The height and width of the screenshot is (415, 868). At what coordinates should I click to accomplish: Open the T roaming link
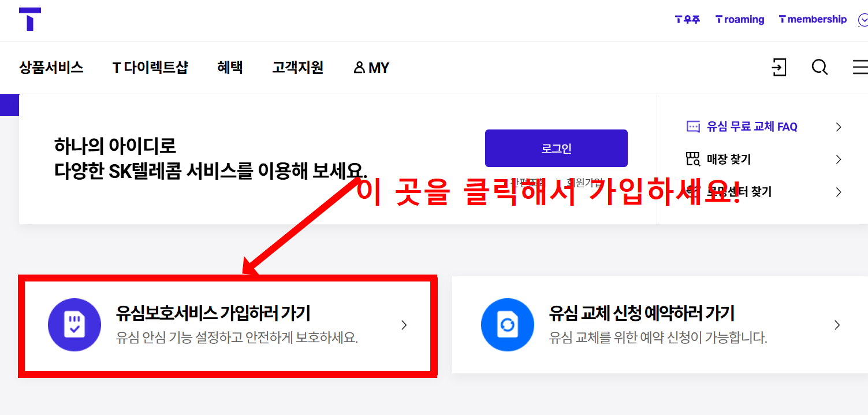(x=740, y=19)
